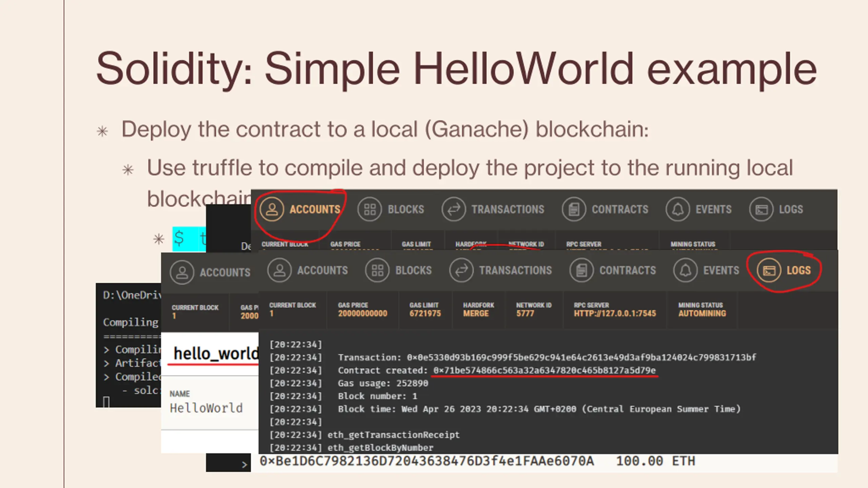868x488 pixels.
Task: Open Transactions arrows icon in top Ganache window
Action: 454,209
